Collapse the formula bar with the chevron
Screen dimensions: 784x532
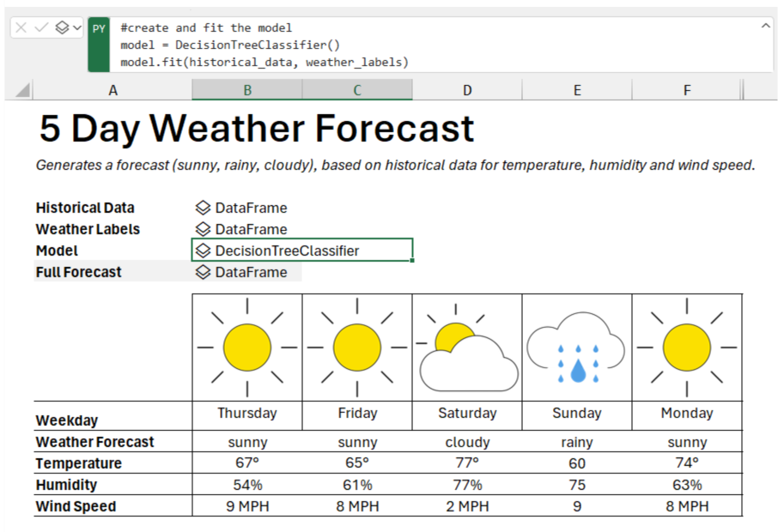(x=765, y=27)
